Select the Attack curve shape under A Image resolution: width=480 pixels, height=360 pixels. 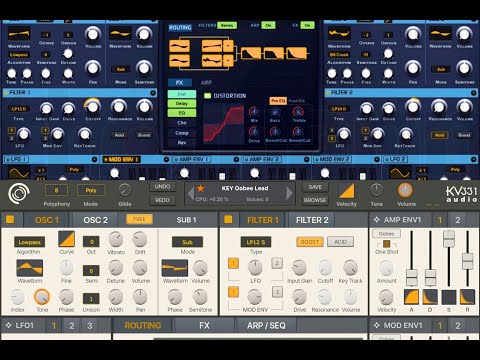[411, 297]
